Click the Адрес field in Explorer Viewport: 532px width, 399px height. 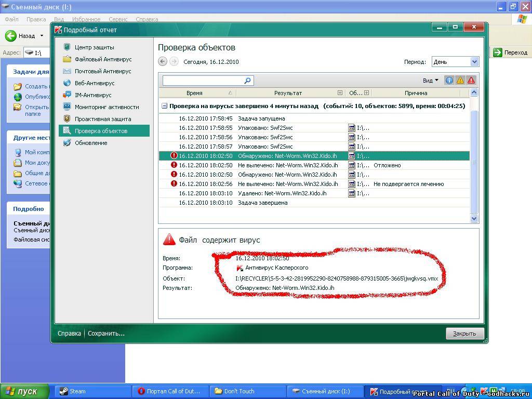pyautogui.click(x=37, y=52)
